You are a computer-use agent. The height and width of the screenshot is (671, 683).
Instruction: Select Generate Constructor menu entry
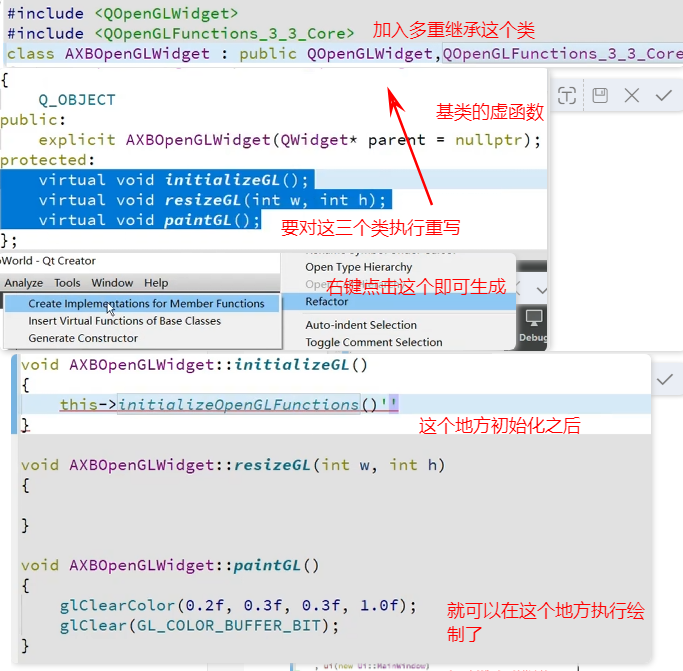[83, 338]
